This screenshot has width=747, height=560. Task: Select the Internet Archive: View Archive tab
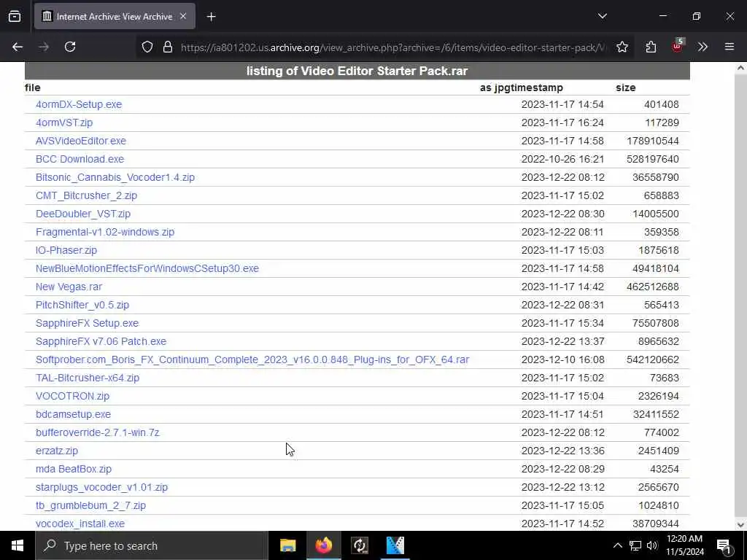115,16
